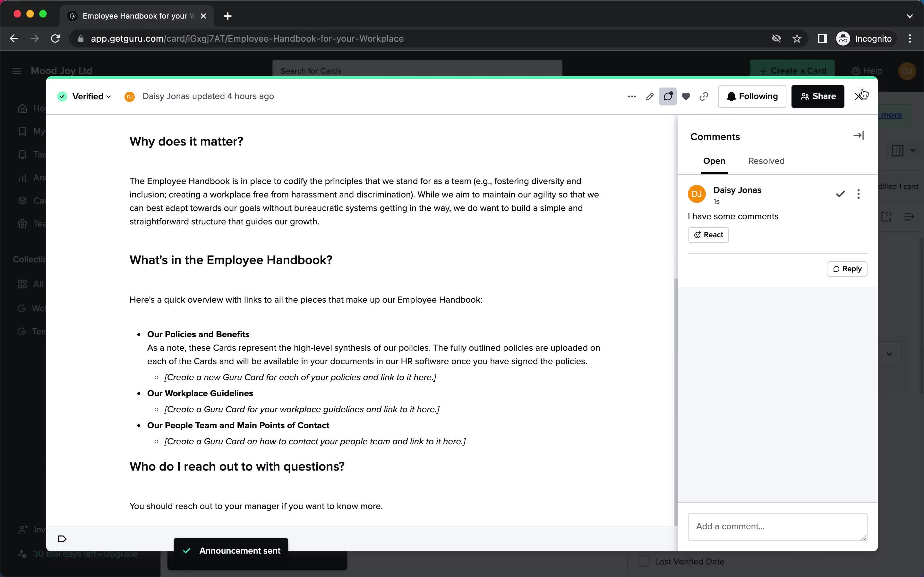Image resolution: width=924 pixels, height=577 pixels.
Task: Click the link/copy URL icon
Action: pos(704,96)
